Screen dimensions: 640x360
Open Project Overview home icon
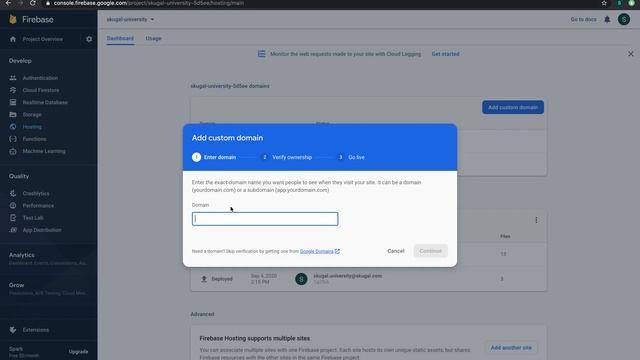click(x=13, y=39)
